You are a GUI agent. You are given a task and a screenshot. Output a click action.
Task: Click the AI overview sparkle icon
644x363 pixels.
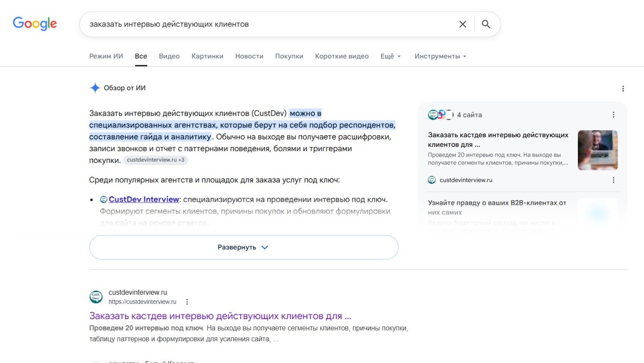(x=95, y=88)
